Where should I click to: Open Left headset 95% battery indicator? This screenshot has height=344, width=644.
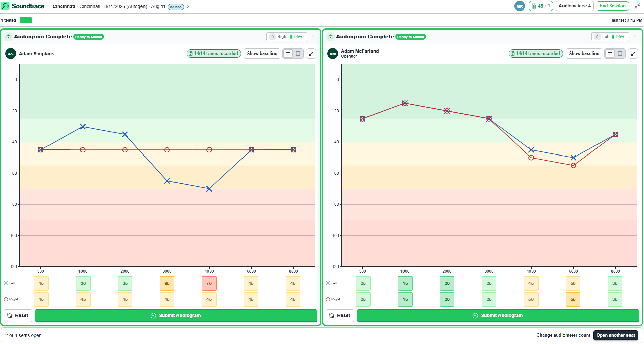pos(610,37)
